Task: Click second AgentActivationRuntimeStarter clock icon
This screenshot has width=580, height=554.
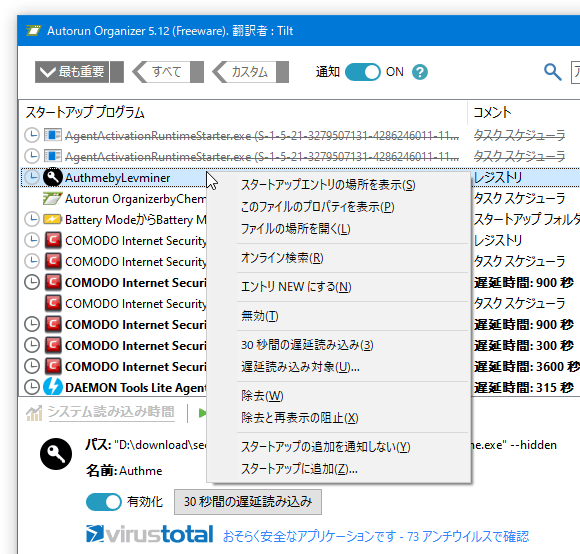Action: tap(32, 156)
